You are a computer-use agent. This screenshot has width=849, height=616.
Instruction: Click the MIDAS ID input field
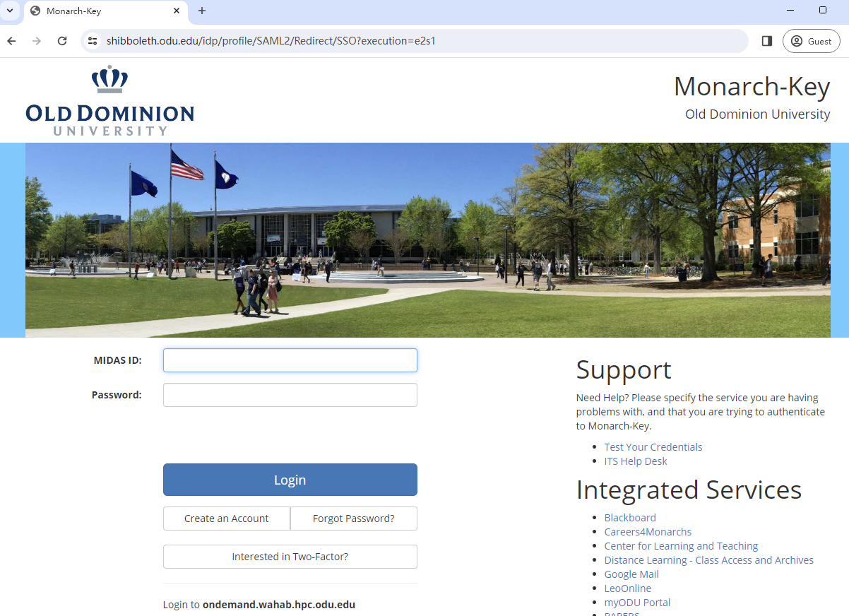(x=290, y=360)
